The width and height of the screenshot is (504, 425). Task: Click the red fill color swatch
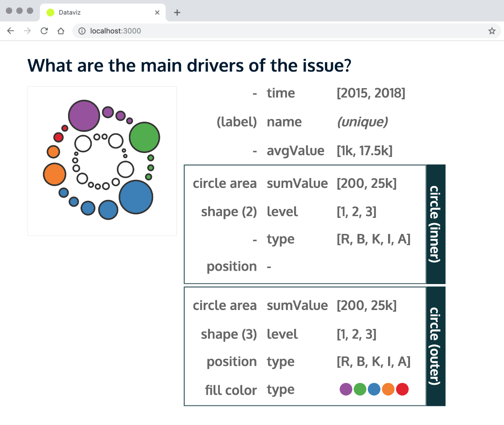point(402,389)
